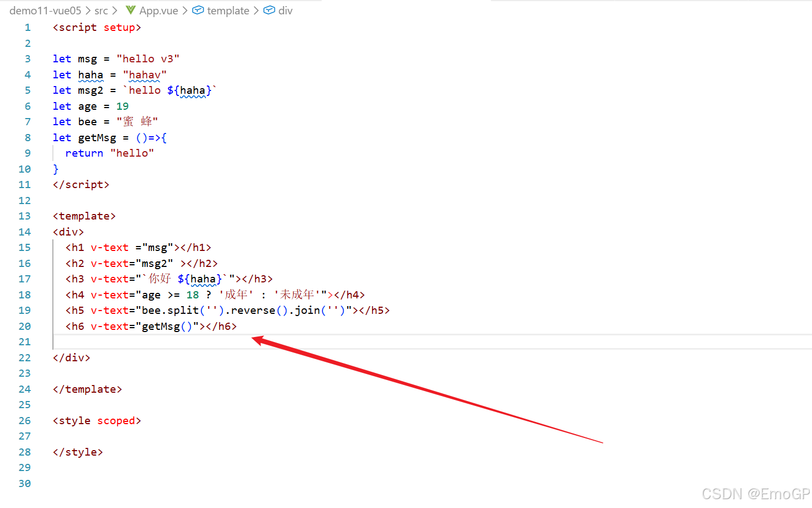Click the string "hello v3"
Image resolution: width=812 pixels, height=508 pixels.
pyautogui.click(x=148, y=59)
